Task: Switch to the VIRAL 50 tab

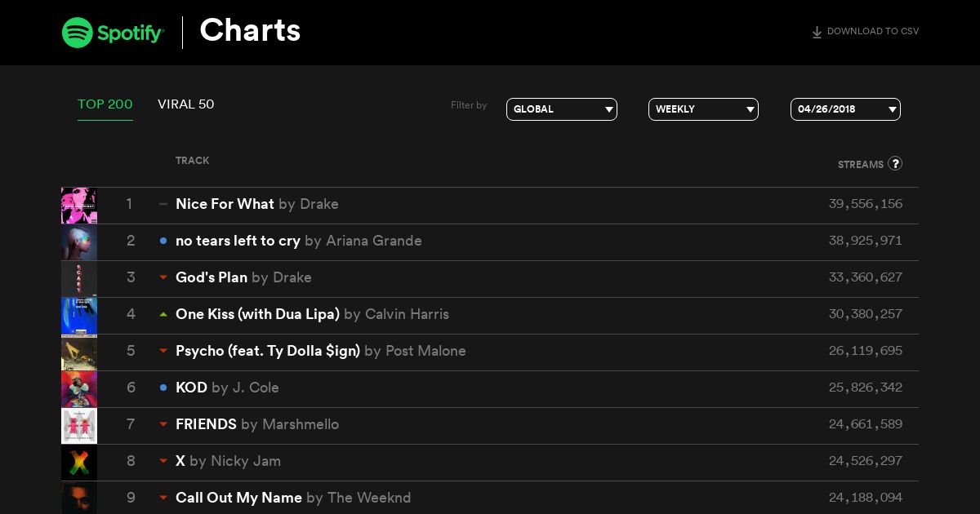Action: coord(186,104)
